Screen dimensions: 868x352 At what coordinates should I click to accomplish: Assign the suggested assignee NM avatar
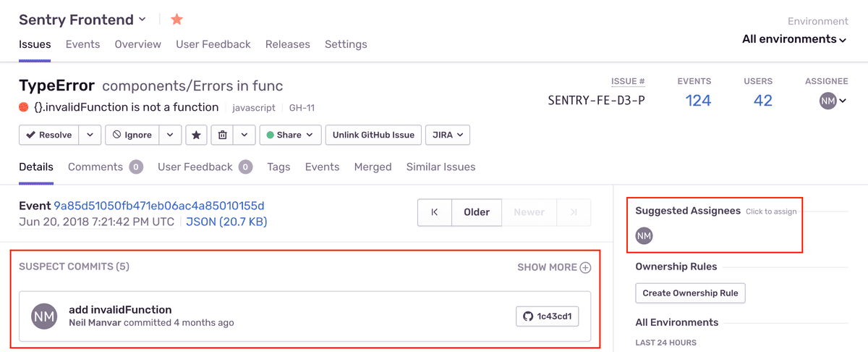[x=644, y=236]
